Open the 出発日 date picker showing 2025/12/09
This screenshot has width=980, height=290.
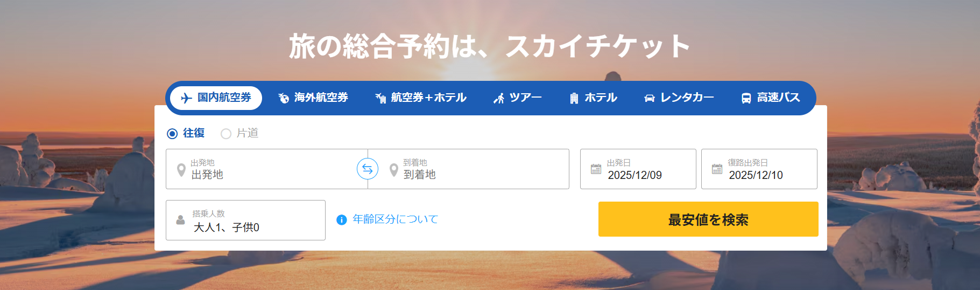[638, 169]
